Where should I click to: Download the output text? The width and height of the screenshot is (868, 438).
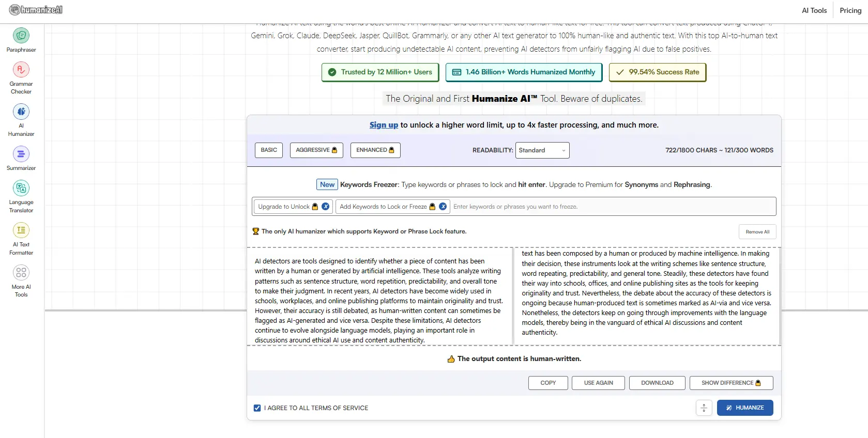[x=657, y=383]
